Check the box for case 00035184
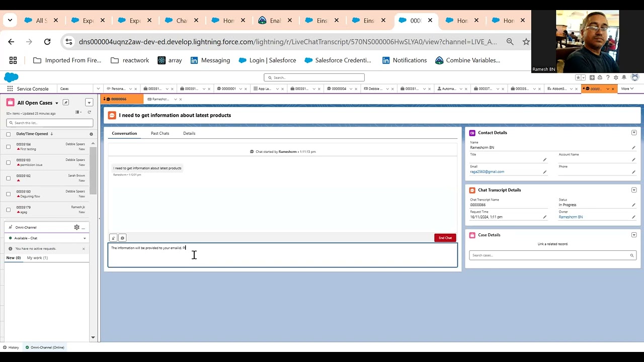The height and width of the screenshot is (362, 644). pyautogui.click(x=8, y=147)
